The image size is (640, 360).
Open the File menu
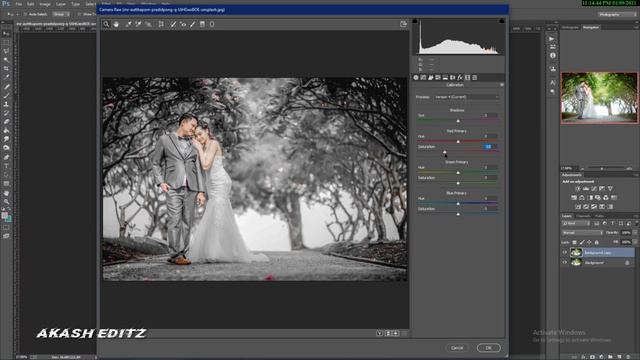(18, 4)
